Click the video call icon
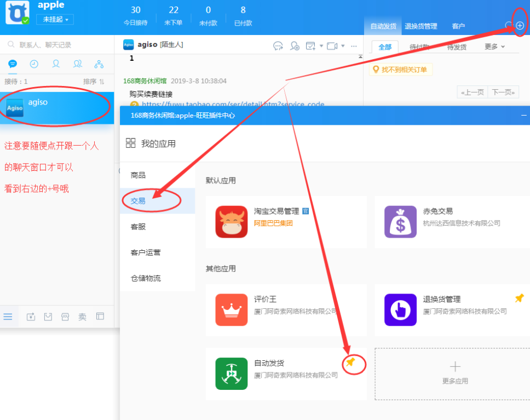The image size is (530, 420). 332,46
